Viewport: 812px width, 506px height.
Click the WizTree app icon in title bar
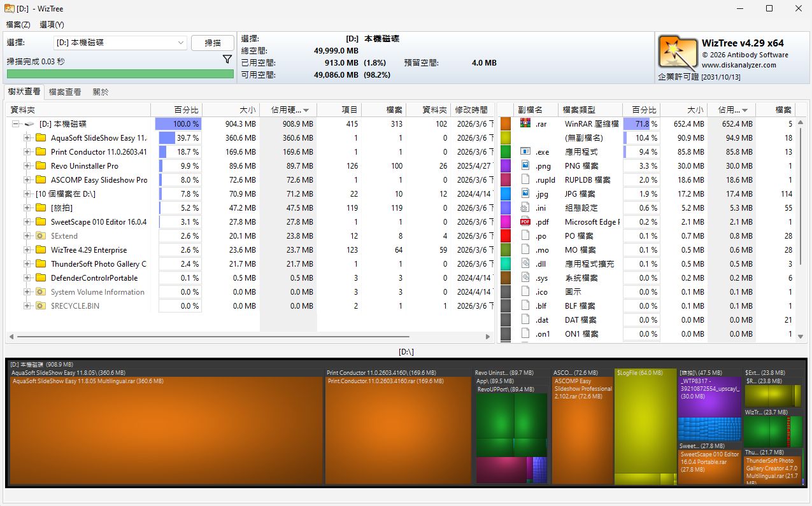[10, 9]
